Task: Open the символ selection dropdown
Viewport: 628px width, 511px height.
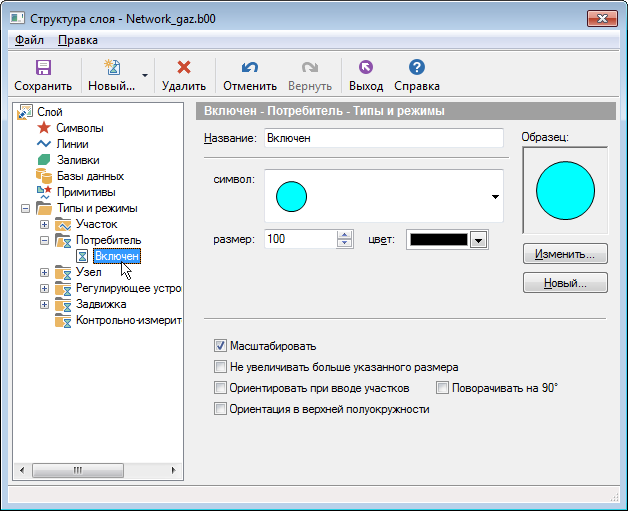Action: (x=494, y=197)
